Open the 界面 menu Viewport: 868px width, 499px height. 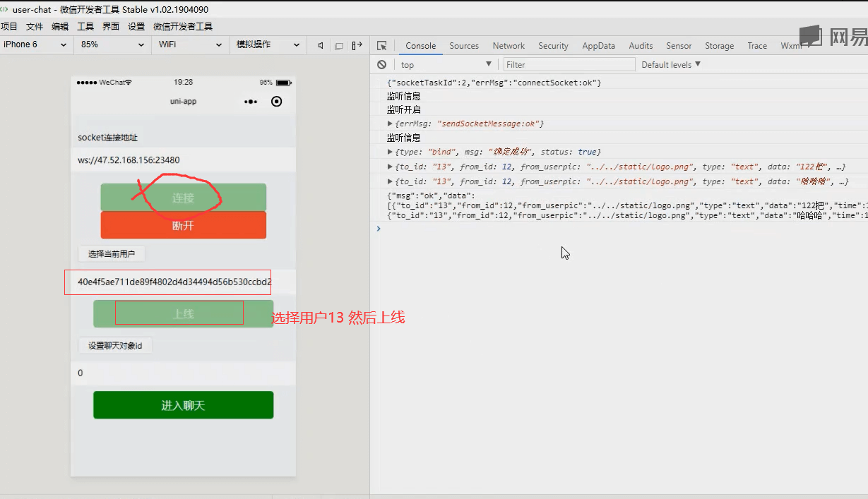click(x=111, y=27)
